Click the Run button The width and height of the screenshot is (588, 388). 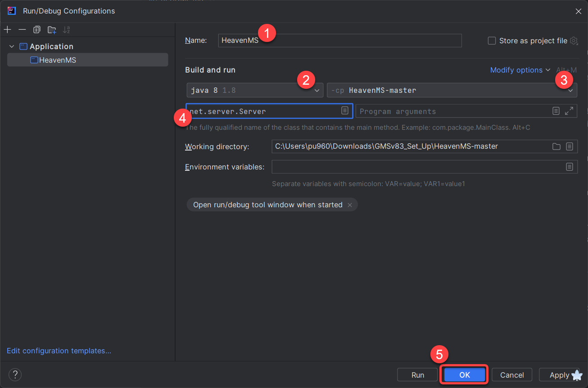point(418,375)
